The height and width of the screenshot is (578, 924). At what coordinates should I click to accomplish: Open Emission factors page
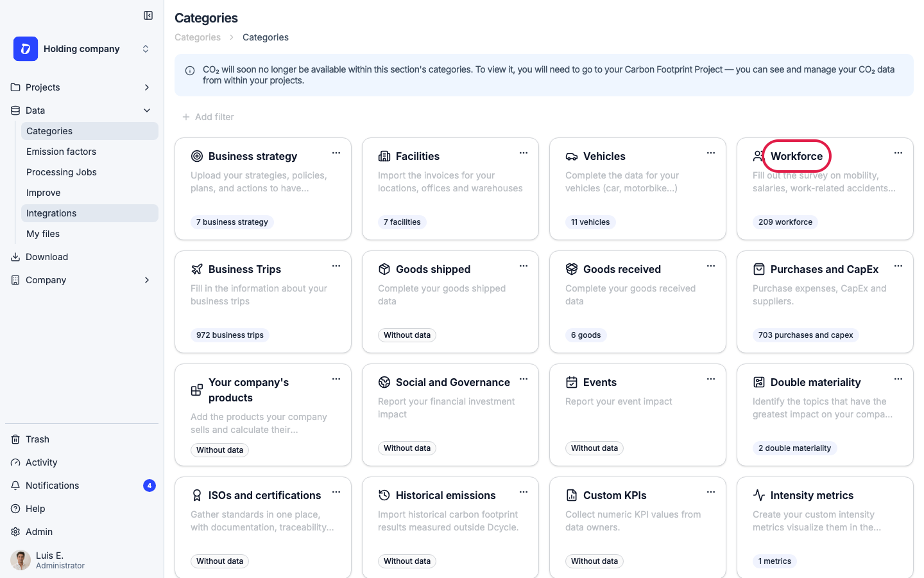coord(90,152)
